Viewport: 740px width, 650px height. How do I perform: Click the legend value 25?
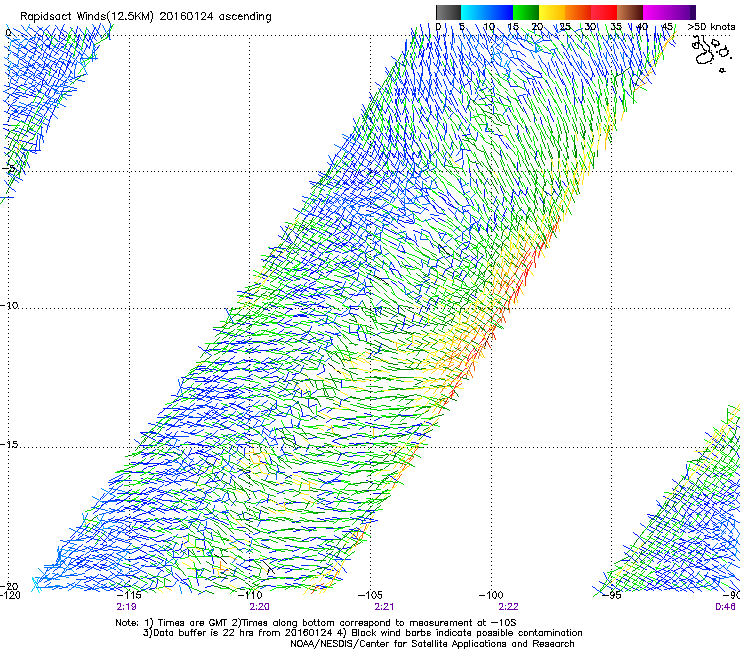565,27
